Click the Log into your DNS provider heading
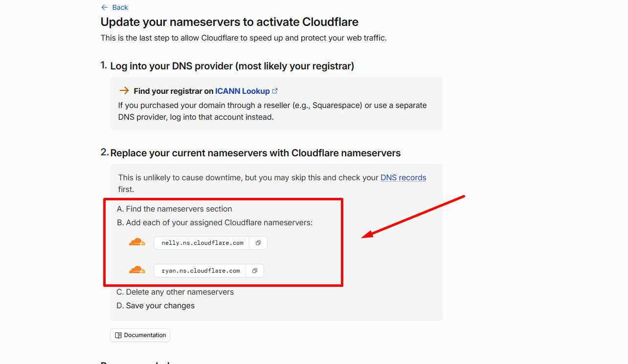 coord(232,66)
